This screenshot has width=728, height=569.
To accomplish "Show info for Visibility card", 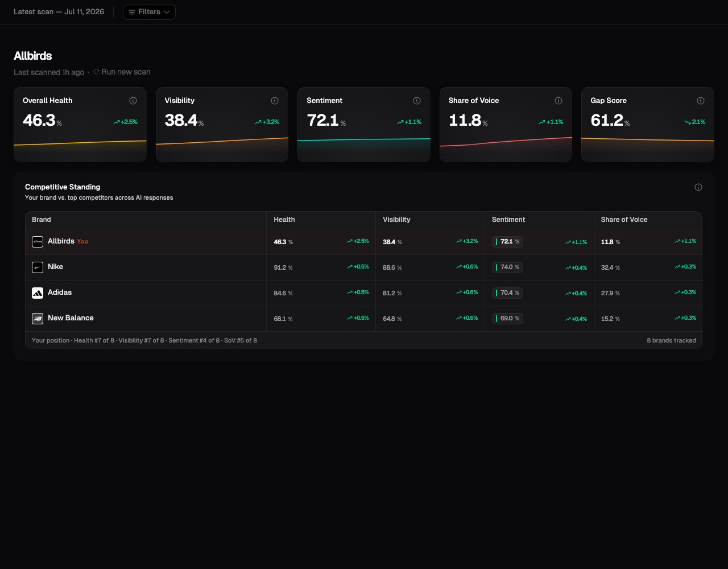I will point(275,101).
